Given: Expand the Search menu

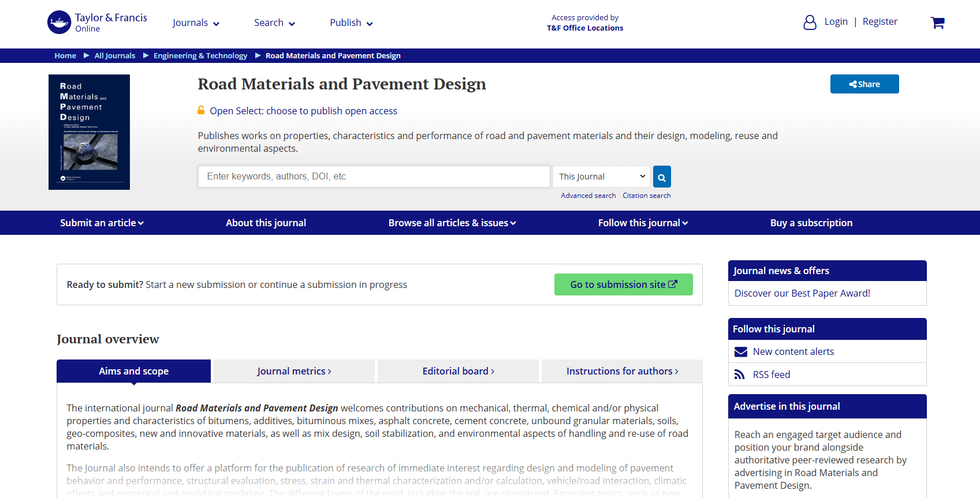Looking at the screenshot, I should pos(274,23).
